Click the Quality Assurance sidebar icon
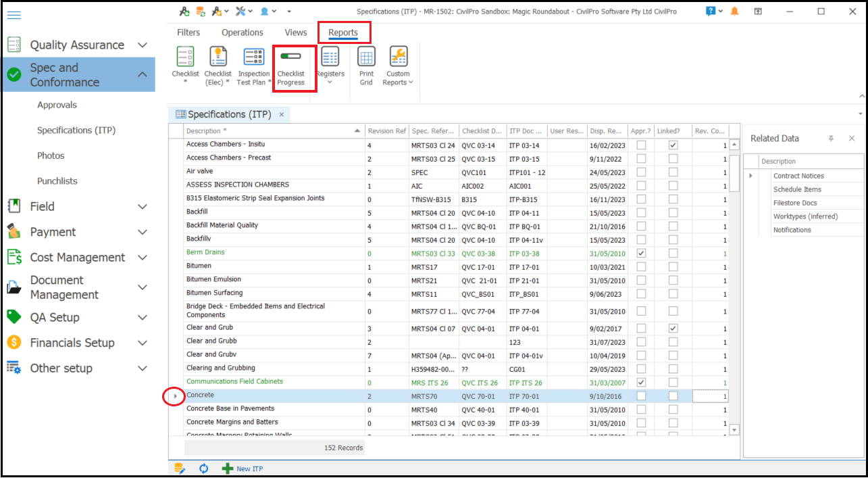 pyautogui.click(x=14, y=45)
